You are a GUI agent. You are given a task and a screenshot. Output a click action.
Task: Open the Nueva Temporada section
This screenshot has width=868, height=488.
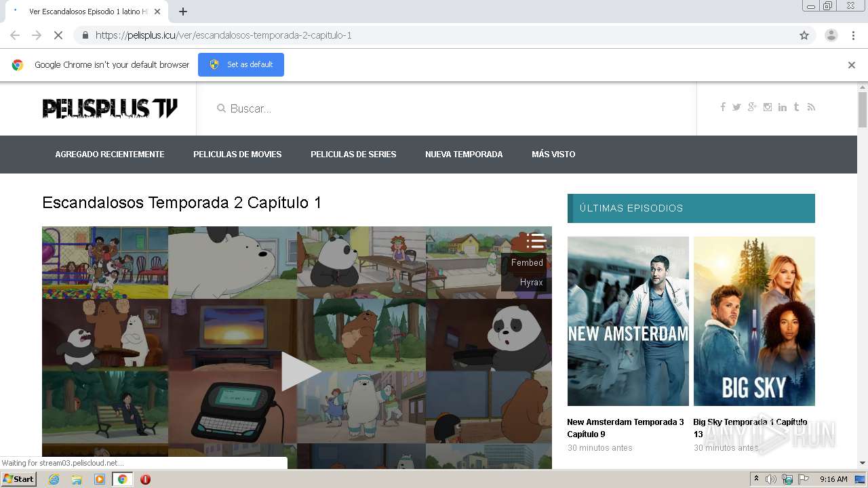[x=464, y=155]
